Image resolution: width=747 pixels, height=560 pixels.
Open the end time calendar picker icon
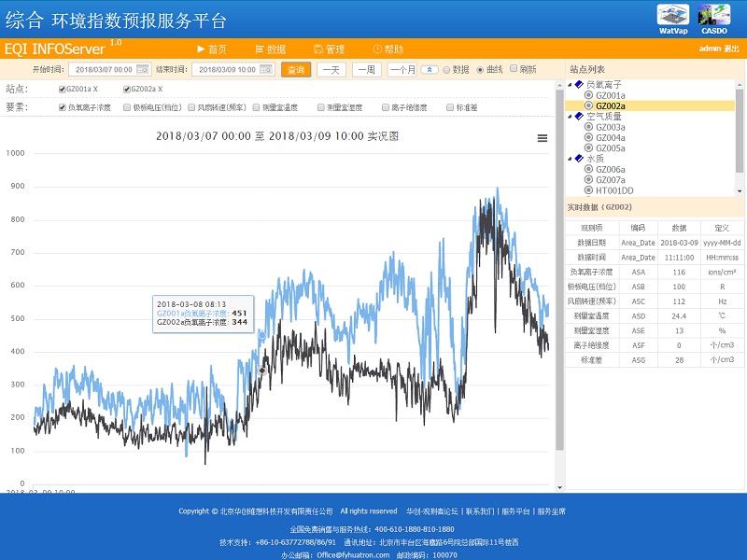point(265,69)
